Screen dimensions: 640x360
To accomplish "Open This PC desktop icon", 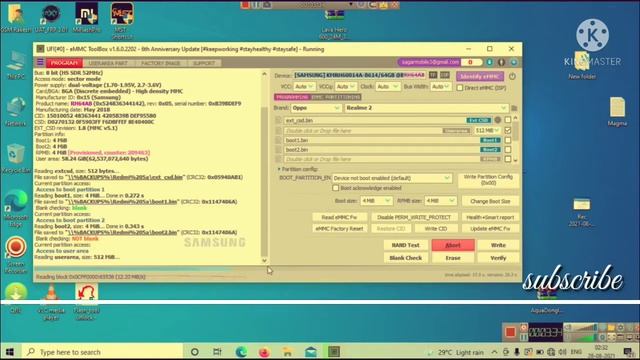I will pos(16,64).
